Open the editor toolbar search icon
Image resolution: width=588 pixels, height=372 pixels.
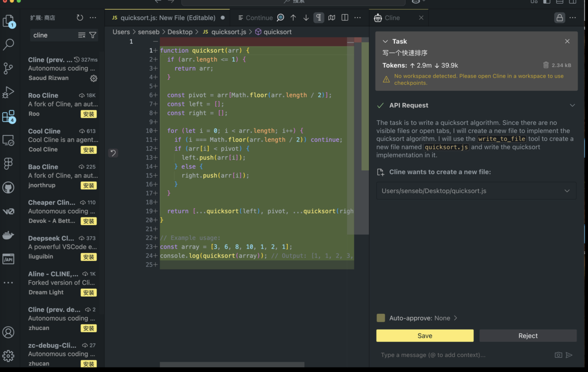pos(280,18)
